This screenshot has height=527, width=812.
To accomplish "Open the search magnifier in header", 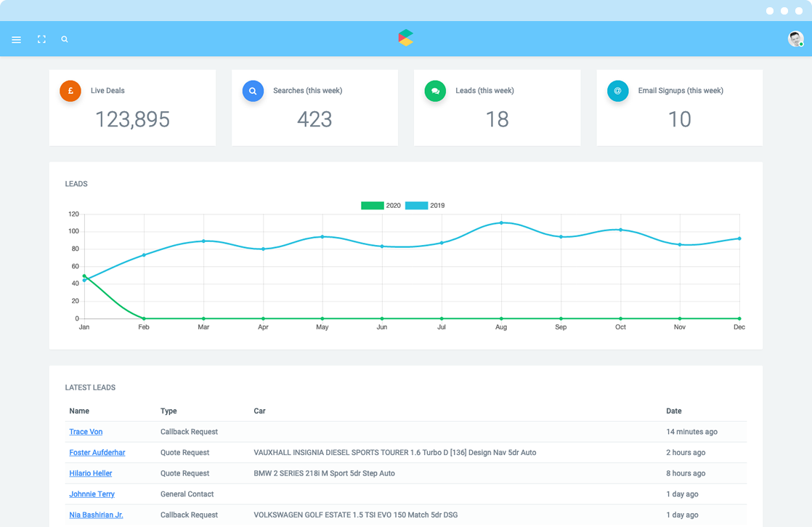I will pos(65,39).
